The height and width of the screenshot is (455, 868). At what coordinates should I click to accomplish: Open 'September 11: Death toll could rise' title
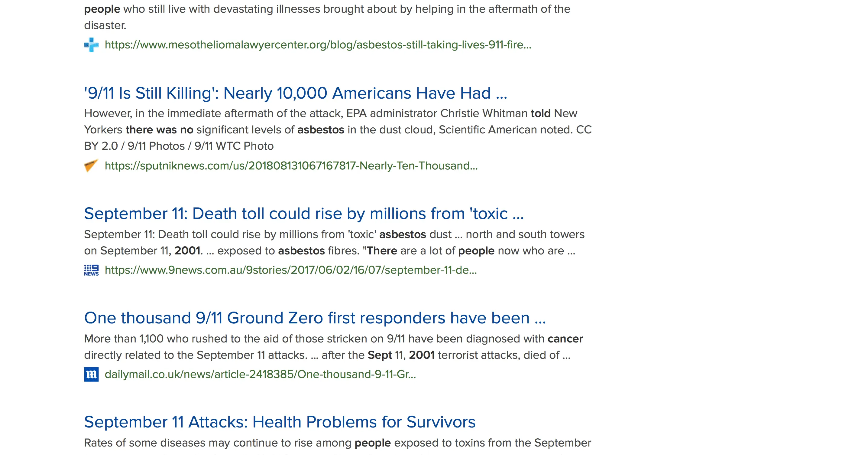point(304,214)
